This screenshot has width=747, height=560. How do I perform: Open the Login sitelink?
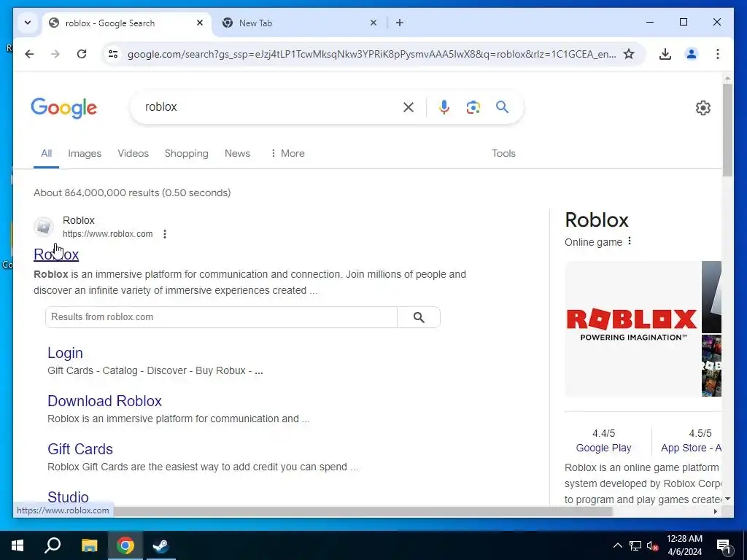point(65,353)
